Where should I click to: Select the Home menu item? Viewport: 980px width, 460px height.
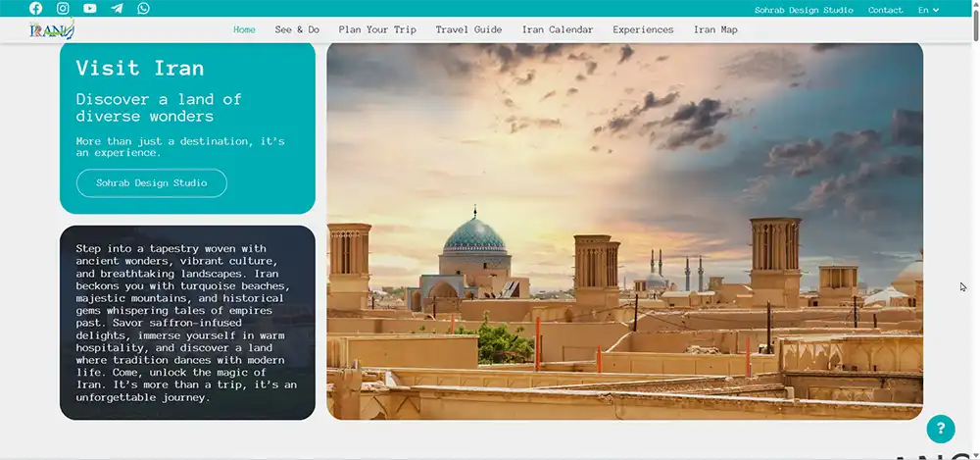click(244, 29)
